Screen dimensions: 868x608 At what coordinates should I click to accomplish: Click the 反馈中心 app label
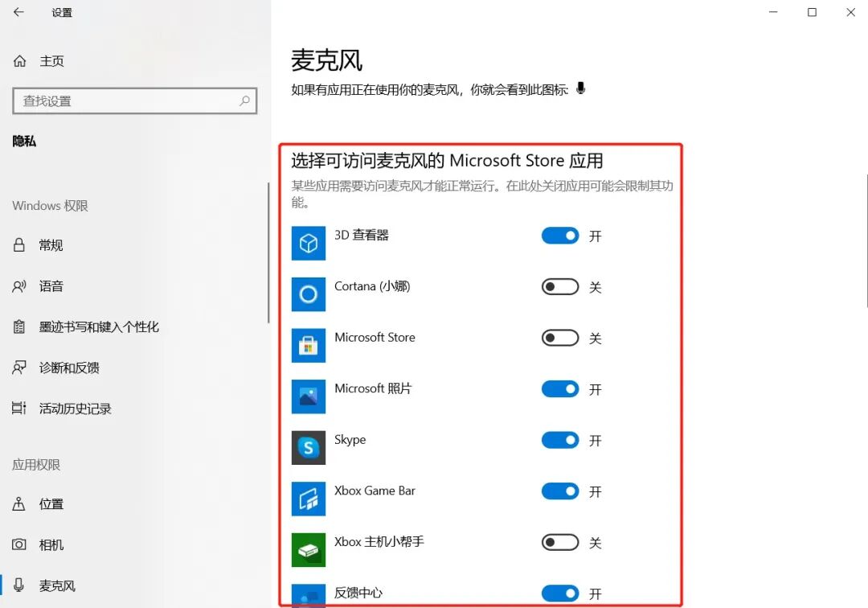358,593
